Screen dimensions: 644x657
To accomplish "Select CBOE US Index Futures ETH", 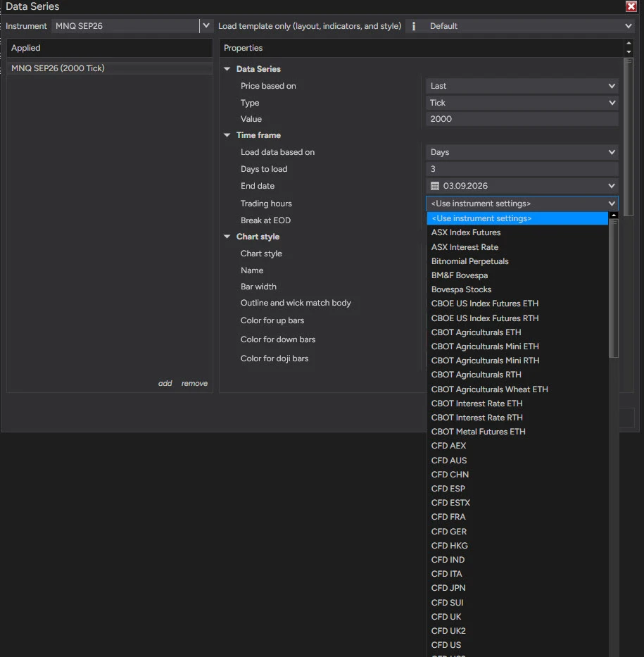I will tap(517, 304).
